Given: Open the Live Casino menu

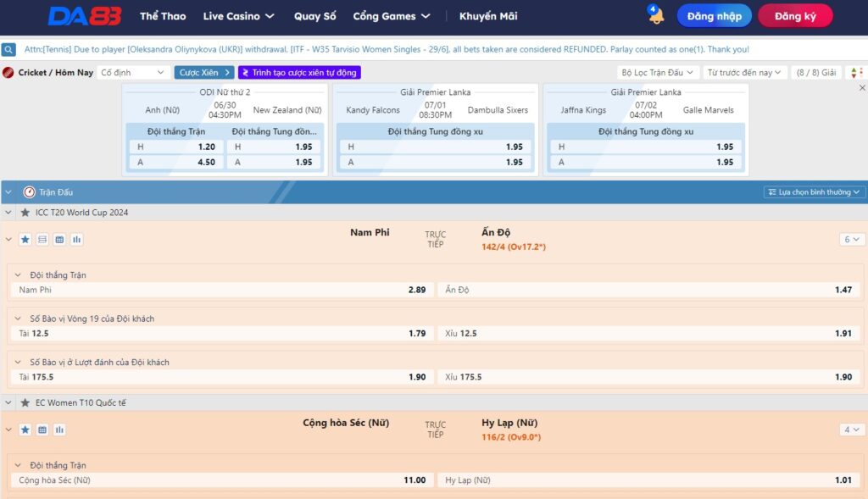Looking at the screenshot, I should (238, 16).
